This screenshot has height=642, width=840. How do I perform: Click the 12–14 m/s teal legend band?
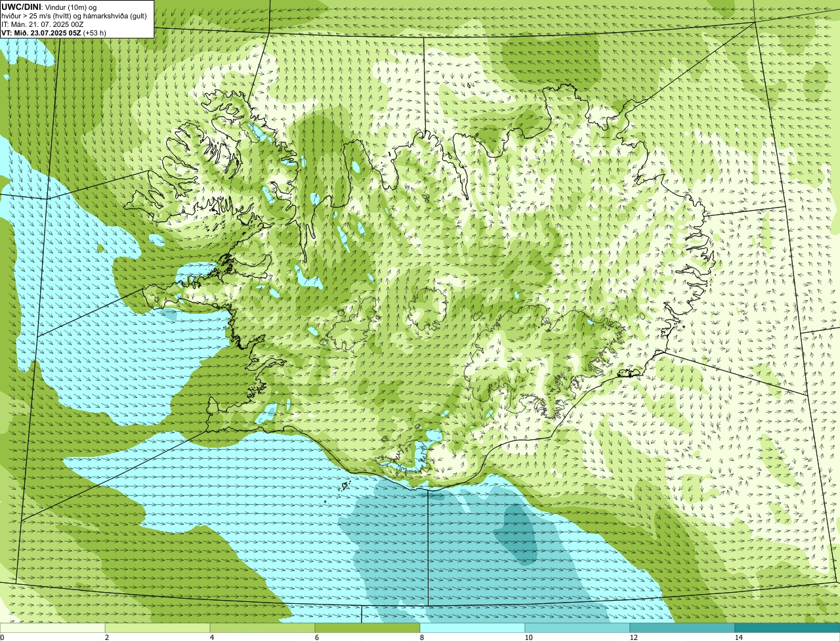click(682, 628)
